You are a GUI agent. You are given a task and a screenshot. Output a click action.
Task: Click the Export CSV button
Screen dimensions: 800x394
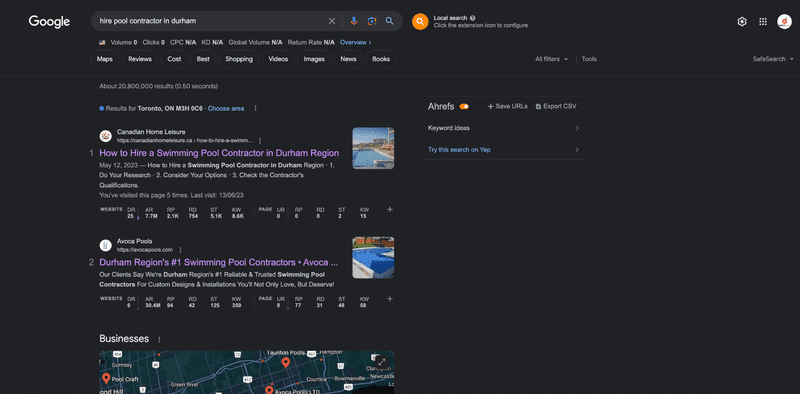pyautogui.click(x=556, y=106)
